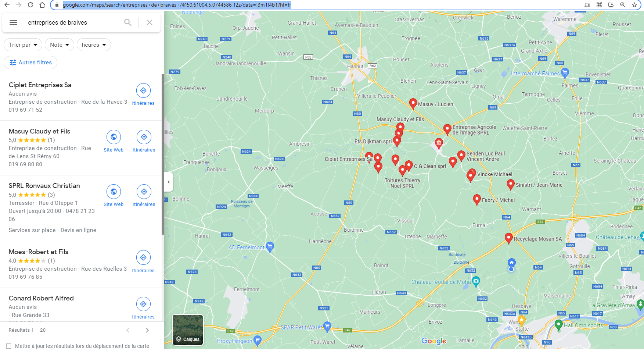Open the Note filter dropdown
This screenshot has height=349, width=644.
[x=60, y=45]
